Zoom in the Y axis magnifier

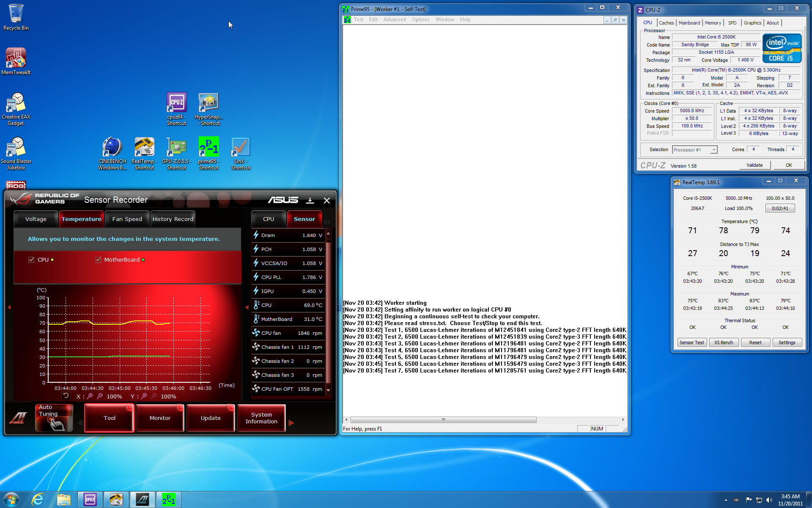point(144,396)
